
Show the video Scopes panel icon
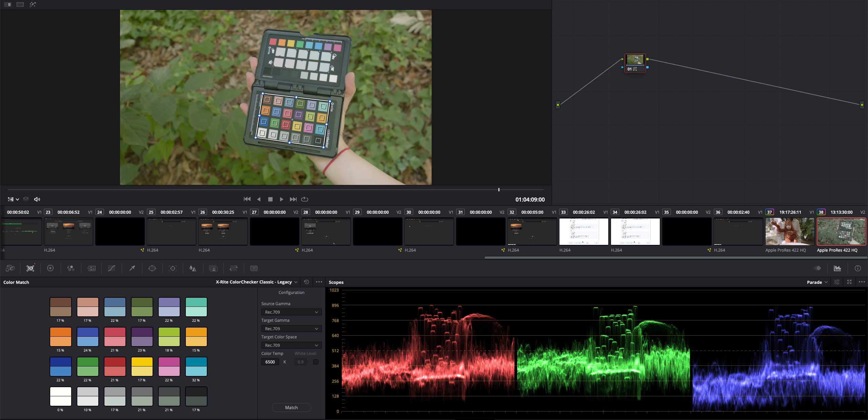coord(837,268)
